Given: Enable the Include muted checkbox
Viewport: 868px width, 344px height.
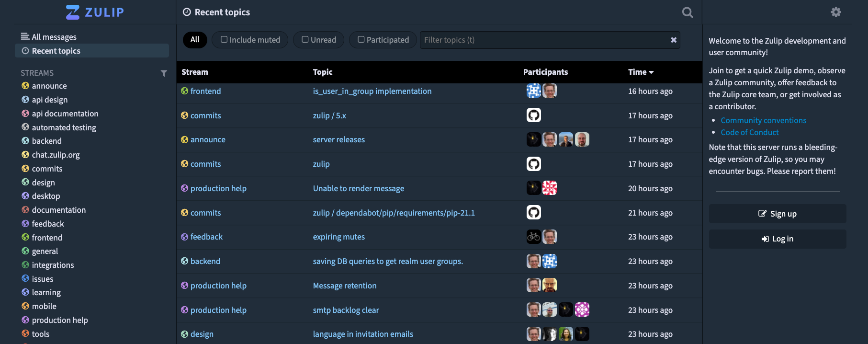Looking at the screenshot, I should tap(224, 40).
